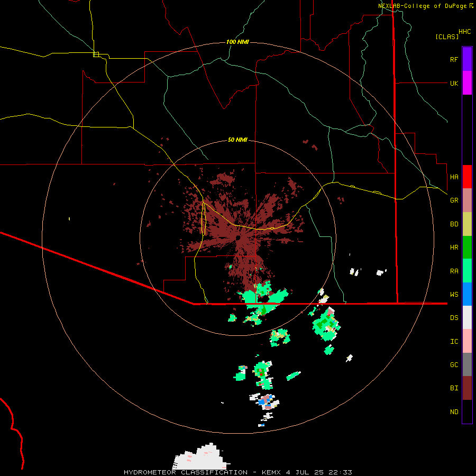
Task: Click the ND black legend swatch
Action: (467, 411)
